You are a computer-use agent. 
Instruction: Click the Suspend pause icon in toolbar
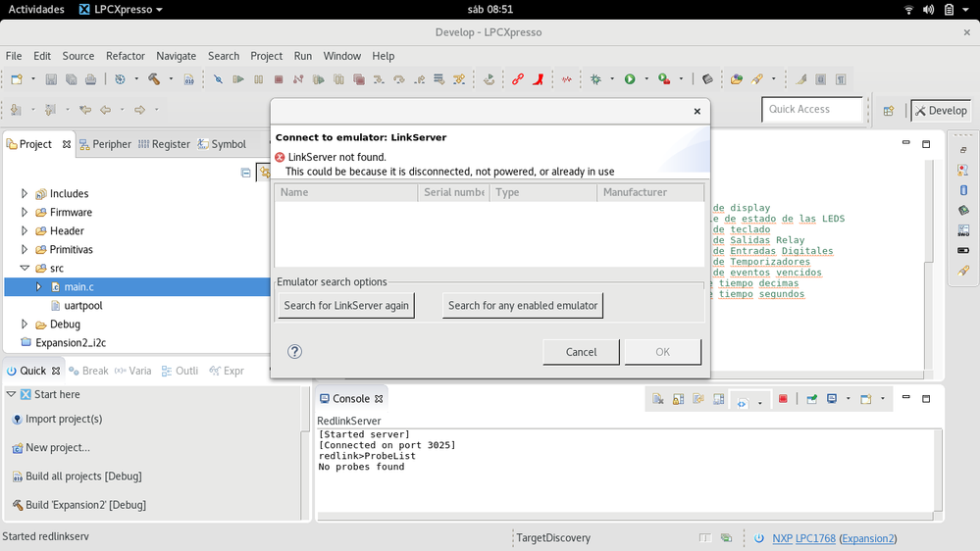click(258, 79)
